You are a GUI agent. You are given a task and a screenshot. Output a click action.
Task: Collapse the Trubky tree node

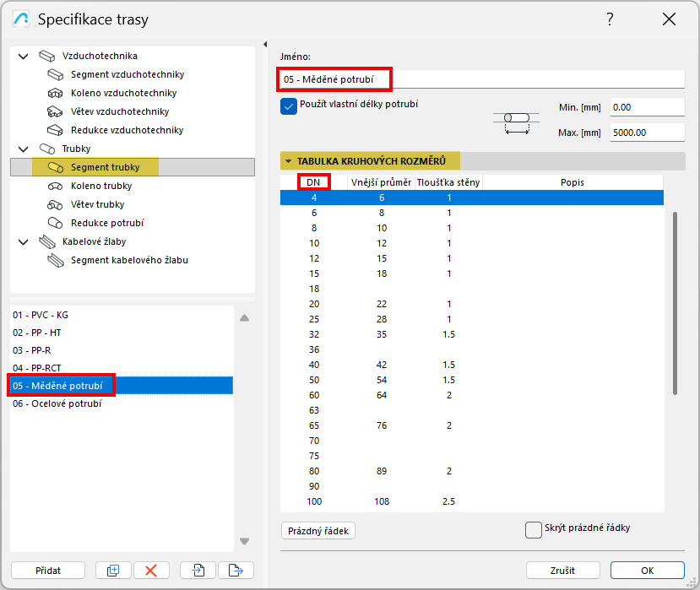click(x=23, y=149)
